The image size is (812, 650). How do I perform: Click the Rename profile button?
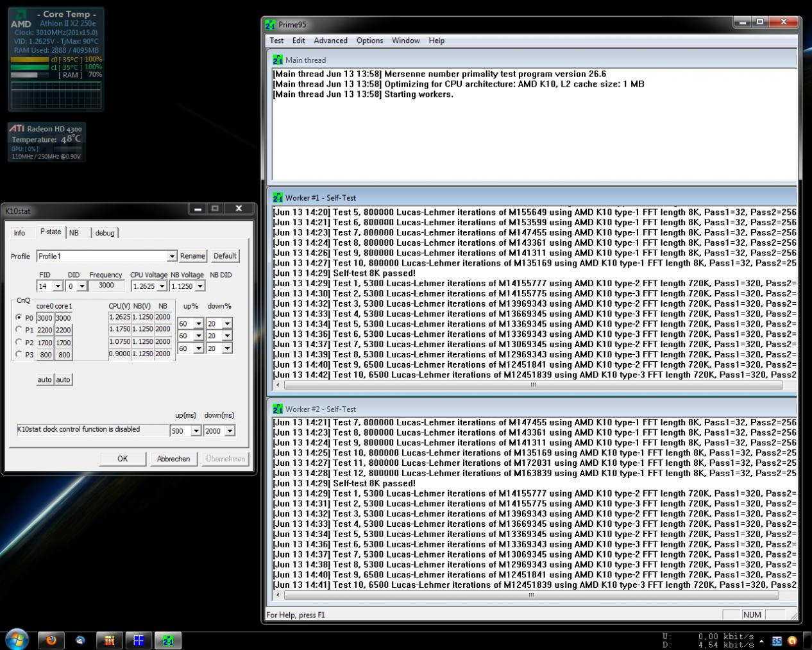click(192, 256)
